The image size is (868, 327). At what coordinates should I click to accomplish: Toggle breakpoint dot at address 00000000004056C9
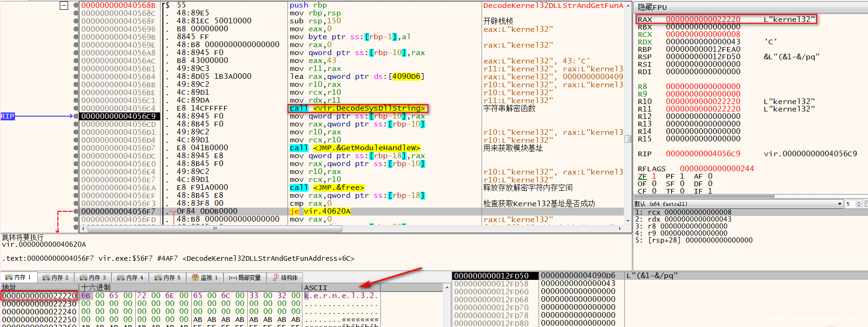(x=76, y=116)
